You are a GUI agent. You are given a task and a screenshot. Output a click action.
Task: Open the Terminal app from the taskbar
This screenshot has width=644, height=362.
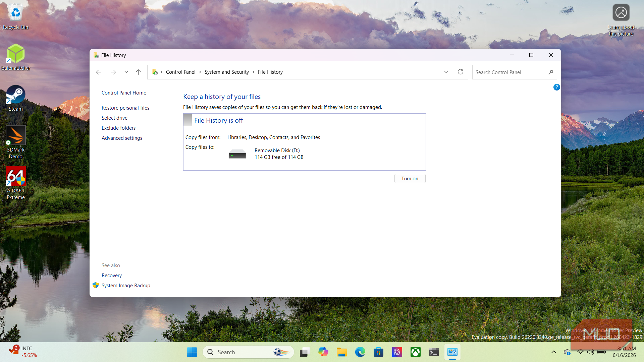(x=434, y=352)
